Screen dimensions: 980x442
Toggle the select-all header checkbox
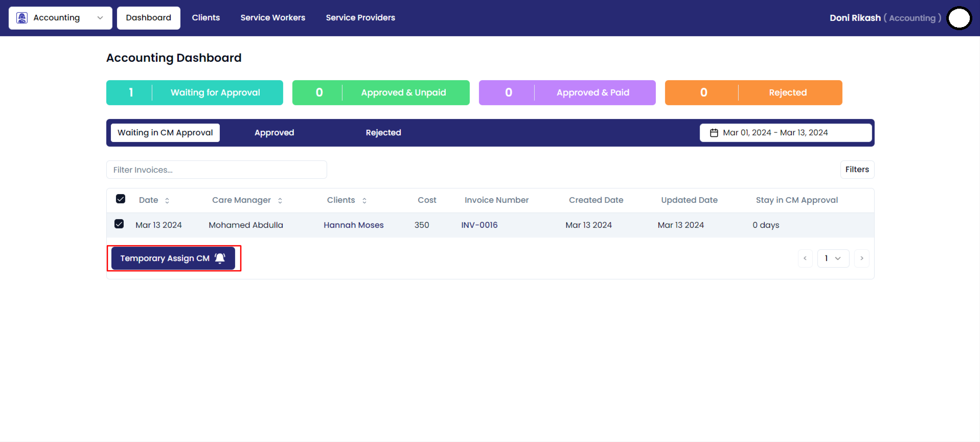pyautogui.click(x=121, y=199)
